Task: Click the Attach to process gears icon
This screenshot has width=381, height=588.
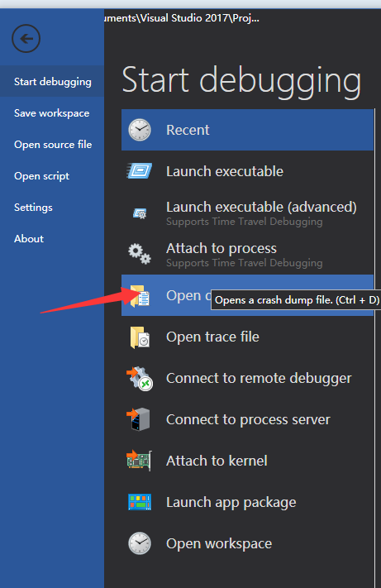Action: [x=140, y=254]
